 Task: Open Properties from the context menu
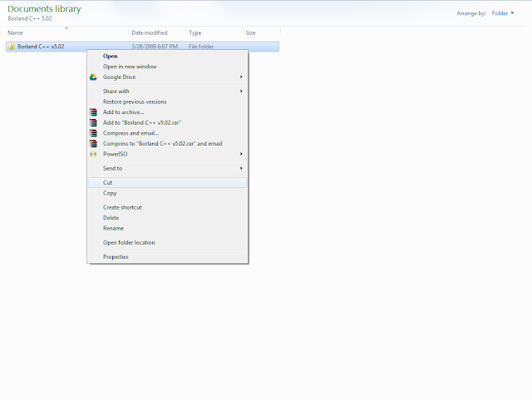167,257
